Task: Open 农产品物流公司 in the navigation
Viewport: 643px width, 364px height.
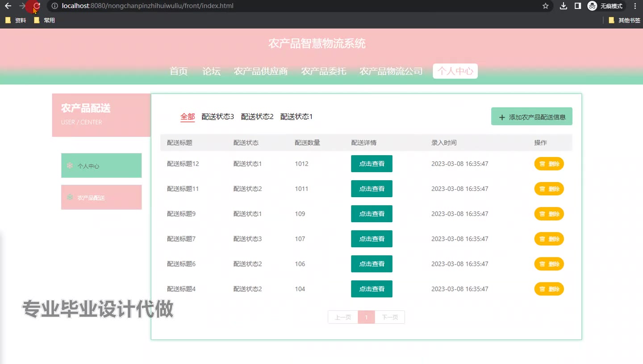Action: [x=391, y=71]
